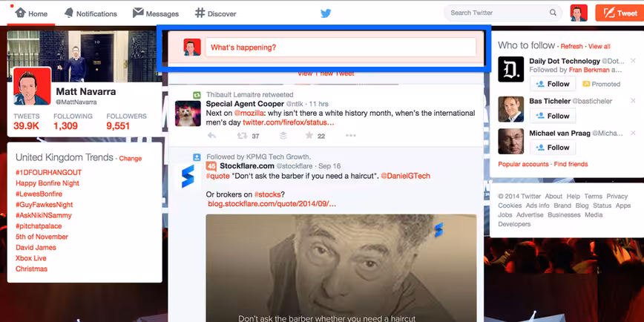Open the David James trend
Image resolution: width=644 pixels, height=322 pixels.
pyautogui.click(x=36, y=247)
